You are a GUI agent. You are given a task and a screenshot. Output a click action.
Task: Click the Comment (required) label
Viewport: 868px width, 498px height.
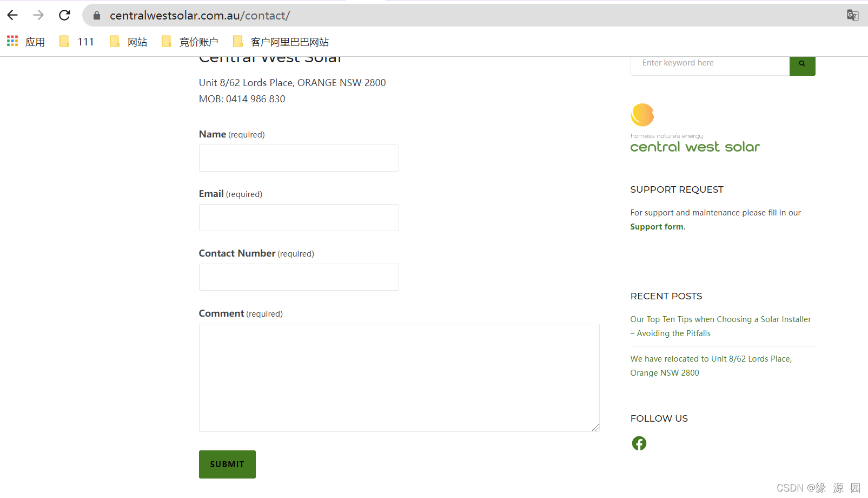(x=241, y=313)
